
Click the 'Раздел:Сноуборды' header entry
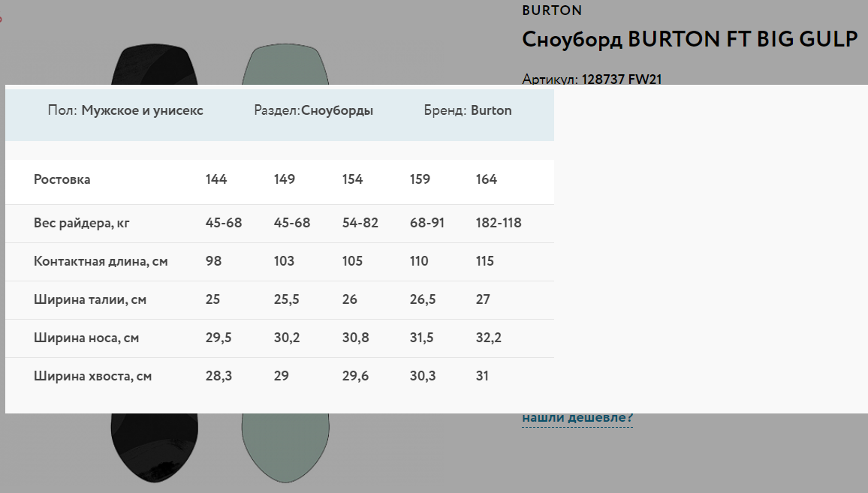tap(313, 110)
